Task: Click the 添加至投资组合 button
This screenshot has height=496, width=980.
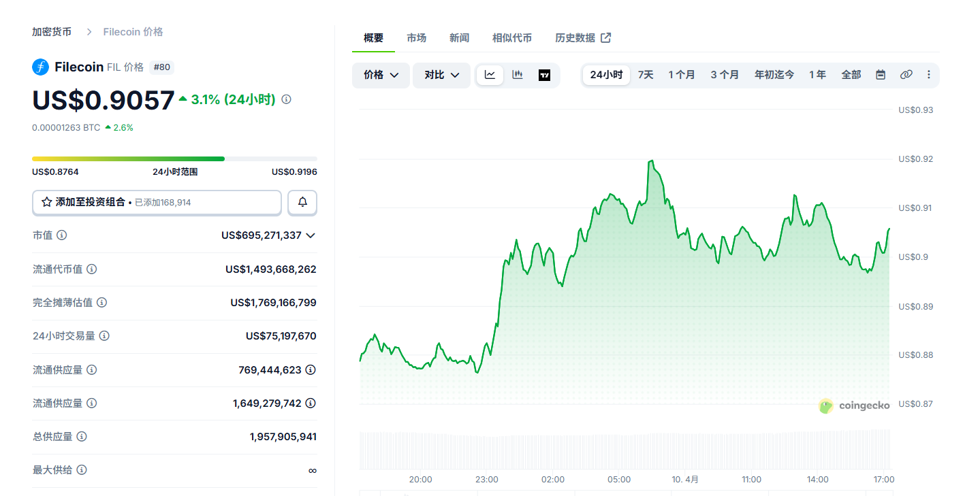Action: click(x=157, y=202)
